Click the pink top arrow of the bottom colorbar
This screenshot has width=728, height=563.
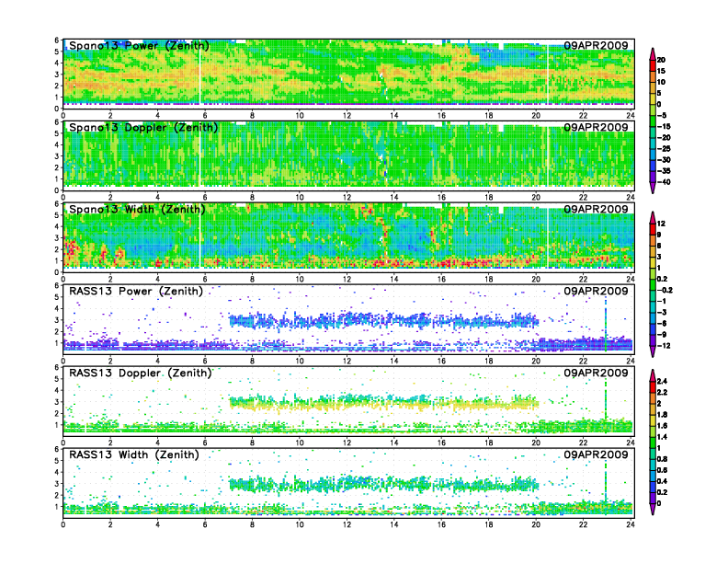coord(653,374)
